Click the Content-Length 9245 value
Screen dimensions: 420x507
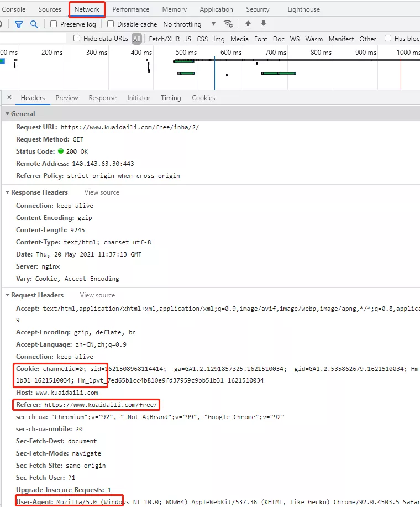(77, 230)
